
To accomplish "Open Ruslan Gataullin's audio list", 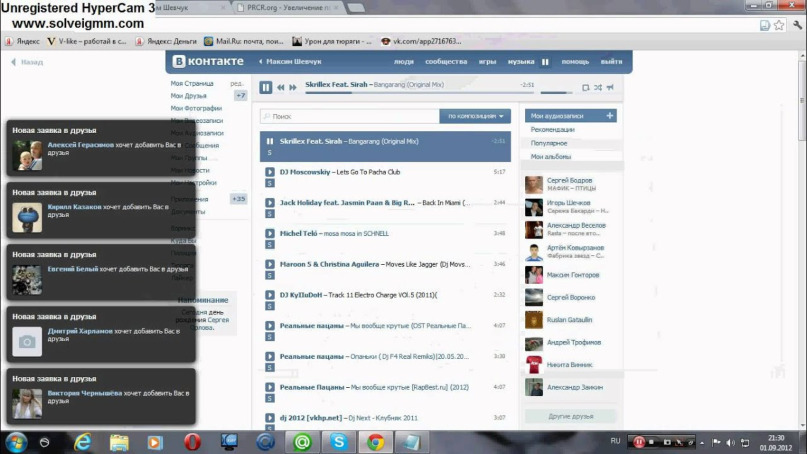I will click(x=571, y=320).
